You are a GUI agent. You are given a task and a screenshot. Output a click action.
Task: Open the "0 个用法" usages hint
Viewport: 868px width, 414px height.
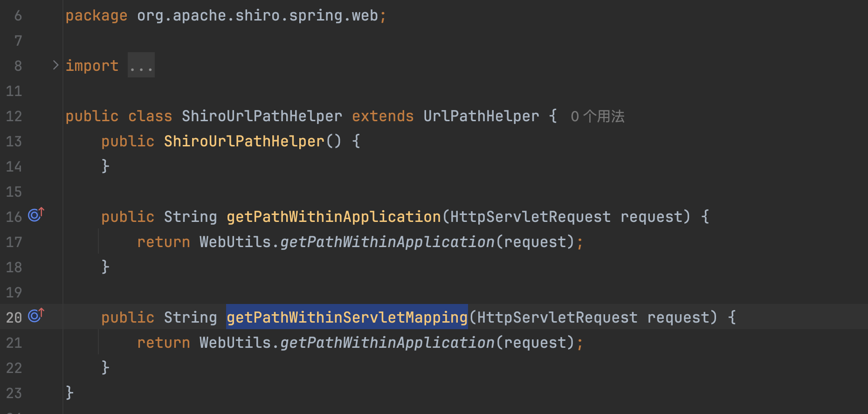pyautogui.click(x=597, y=116)
